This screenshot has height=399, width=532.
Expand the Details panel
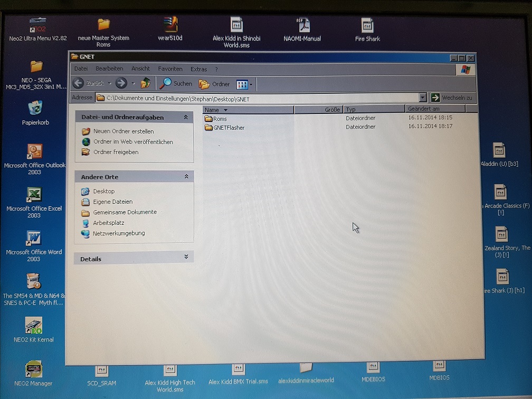tap(186, 257)
